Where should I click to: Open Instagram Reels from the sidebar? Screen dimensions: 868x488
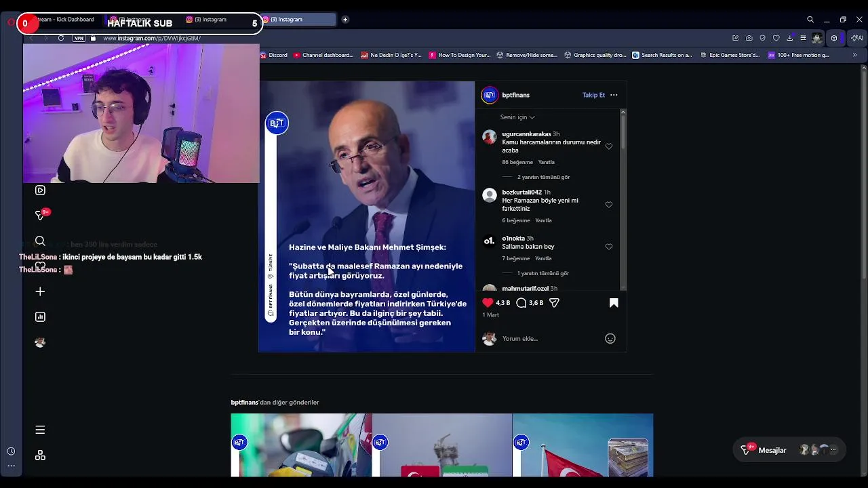click(x=40, y=190)
